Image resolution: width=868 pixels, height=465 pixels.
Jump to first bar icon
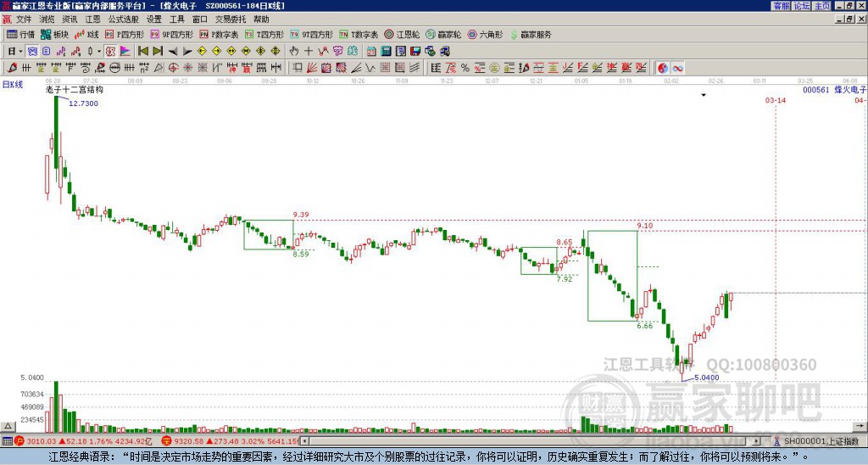(142, 52)
